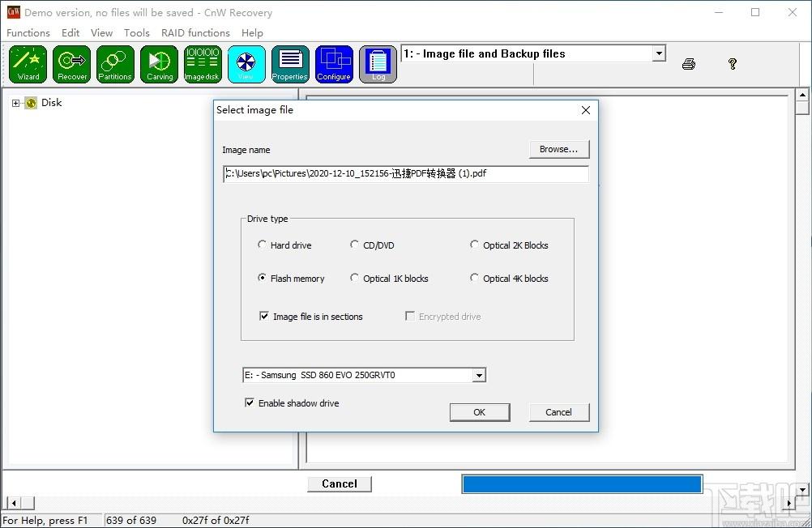Viewport: 812px width, 528px height.
Task: Click the CnW app icon in title bar
Action: tap(14, 12)
